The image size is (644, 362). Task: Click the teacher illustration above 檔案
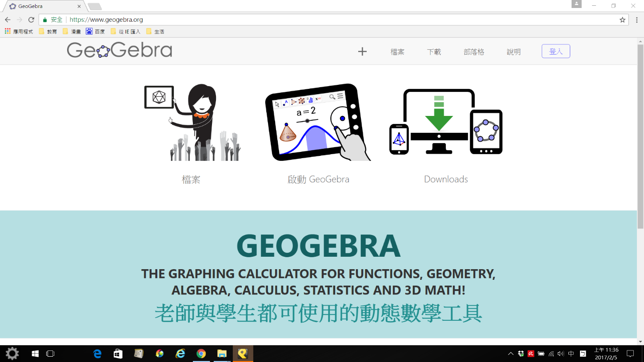click(x=192, y=122)
